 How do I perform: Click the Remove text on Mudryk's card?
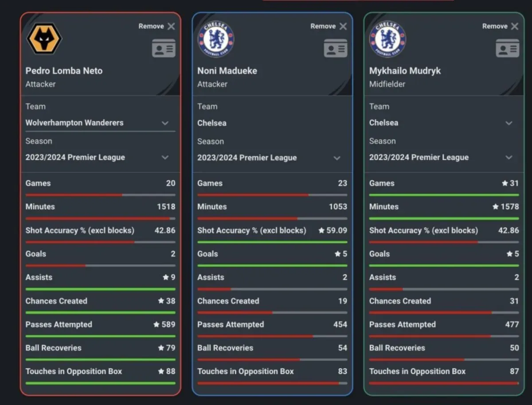(495, 27)
